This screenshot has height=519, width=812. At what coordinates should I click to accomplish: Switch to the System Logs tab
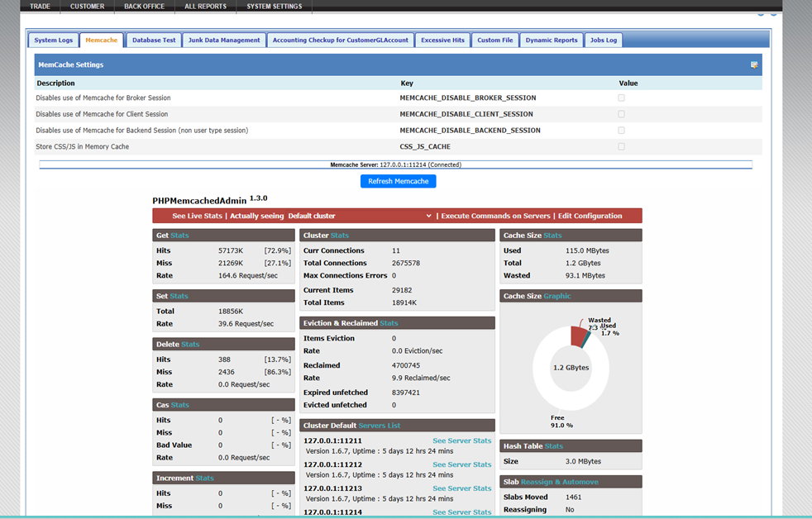coord(53,39)
